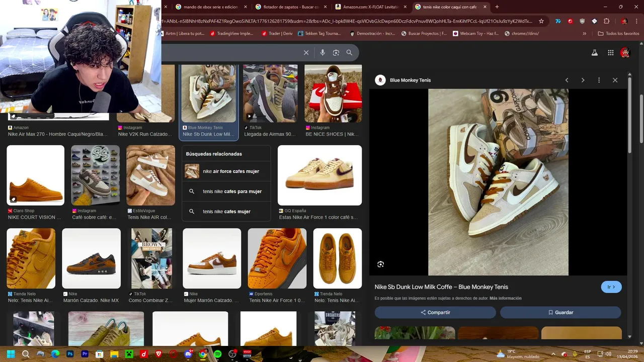
Task: Open Instagram BE NICE SHOES result
Action: click(333, 101)
